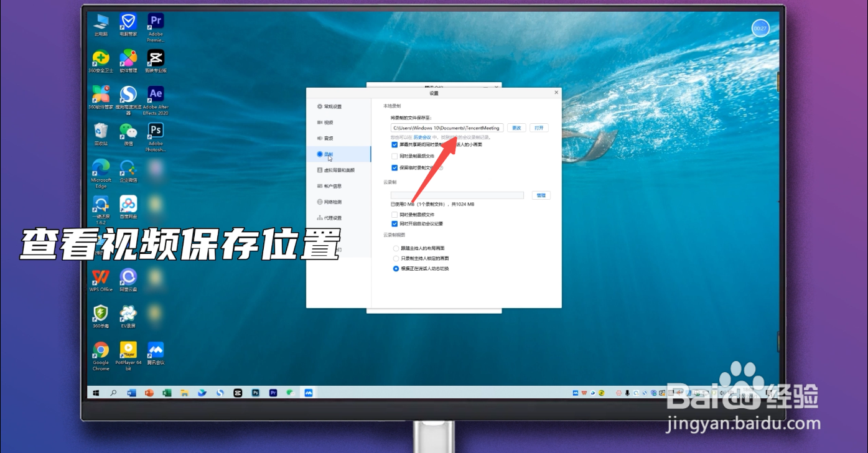Follow the 历史会议 link

coord(422,137)
